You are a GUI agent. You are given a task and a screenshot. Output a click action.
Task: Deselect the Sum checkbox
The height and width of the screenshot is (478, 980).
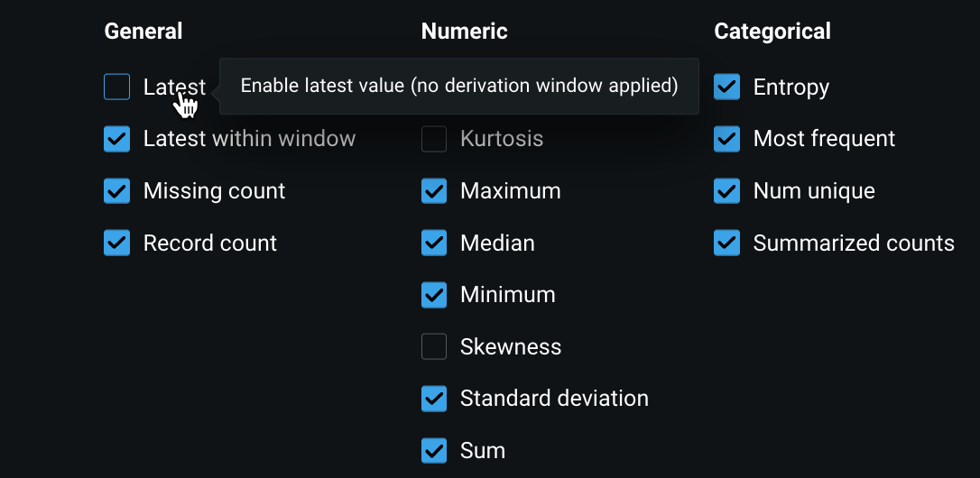[434, 451]
